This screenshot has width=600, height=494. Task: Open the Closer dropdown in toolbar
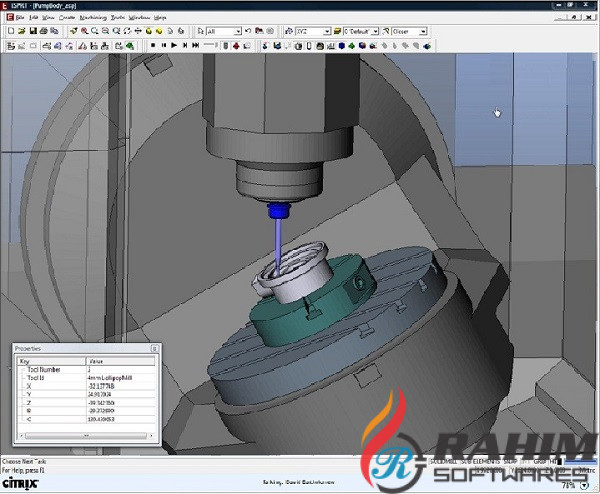point(424,31)
